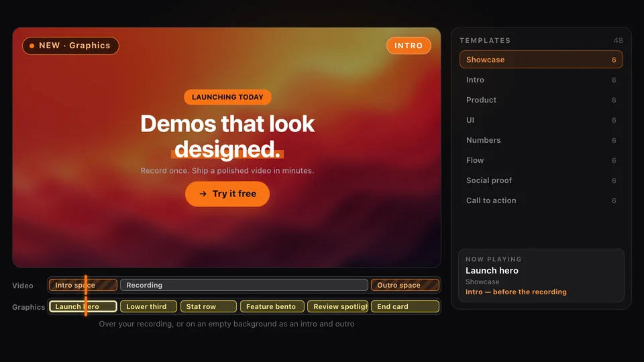Click 'Record once. Ship a polished video' subtitle
The height and width of the screenshot is (362, 644).
(227, 170)
